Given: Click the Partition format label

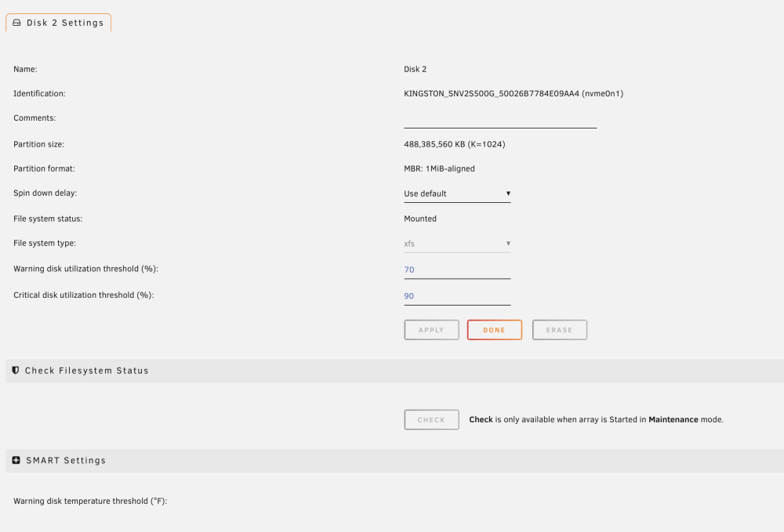Looking at the screenshot, I should pyautogui.click(x=44, y=168).
